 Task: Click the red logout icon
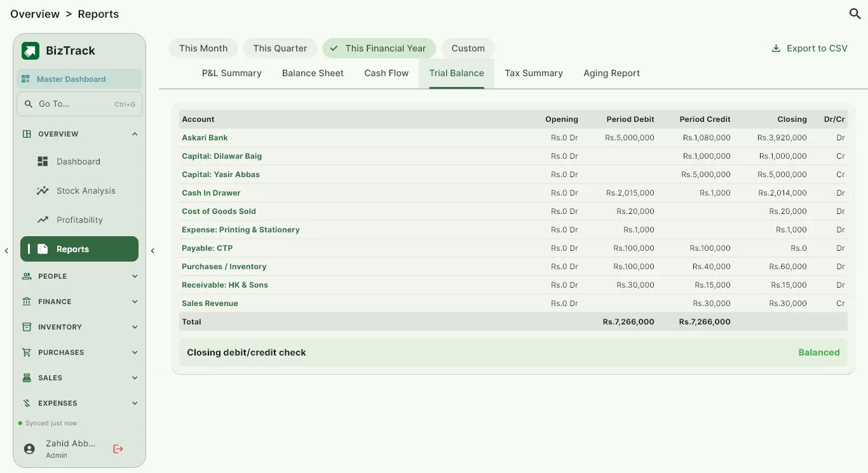(118, 449)
